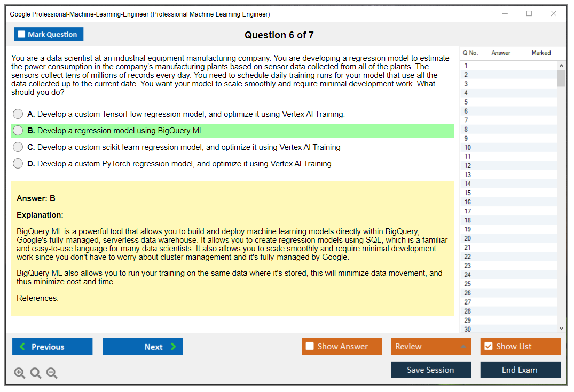Screen dimensions: 574x392
Task: Choose option B BigQuery ML radio button
Action: (18, 131)
